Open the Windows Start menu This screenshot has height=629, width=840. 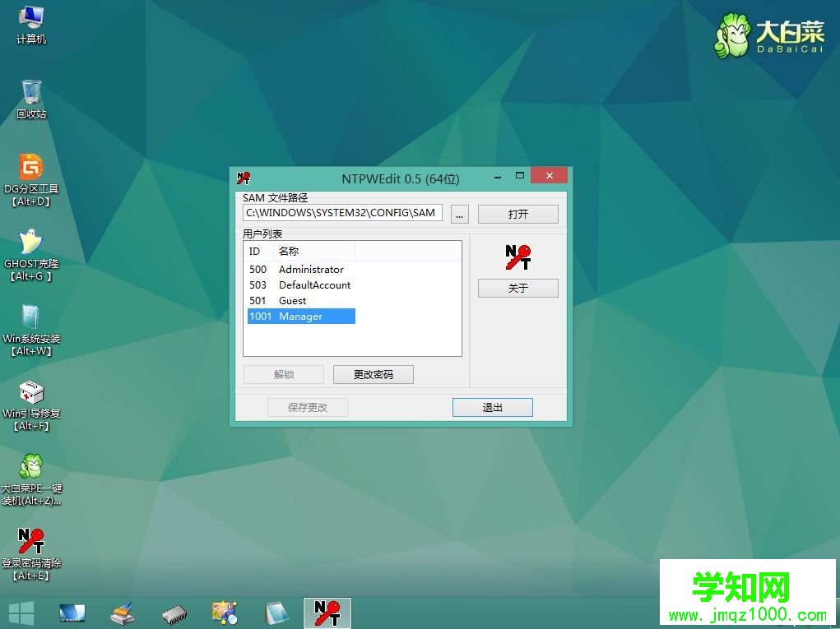(x=21, y=613)
